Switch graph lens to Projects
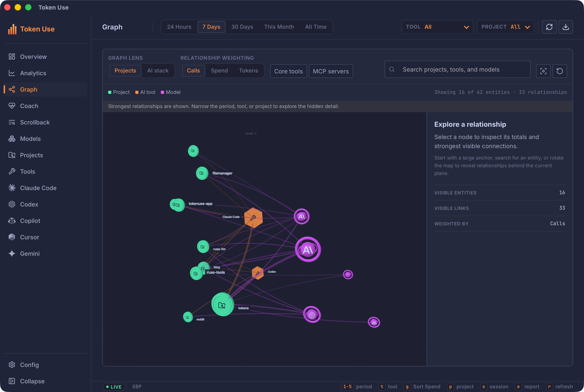The height and width of the screenshot is (392, 584). click(x=125, y=70)
